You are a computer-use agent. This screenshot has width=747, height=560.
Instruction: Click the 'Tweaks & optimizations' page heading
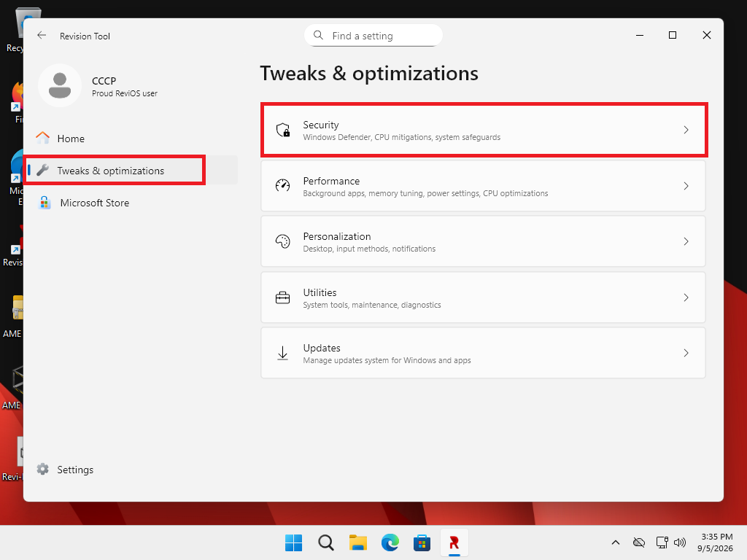click(369, 74)
